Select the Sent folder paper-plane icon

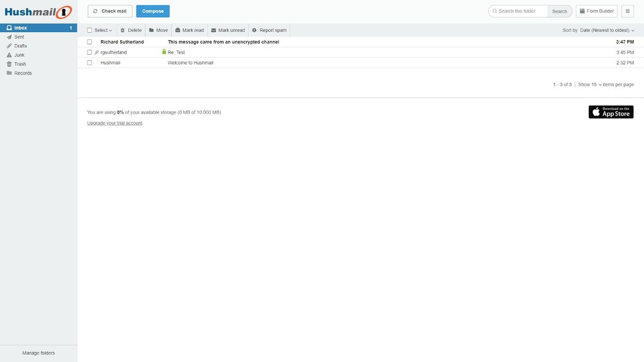tap(9, 36)
